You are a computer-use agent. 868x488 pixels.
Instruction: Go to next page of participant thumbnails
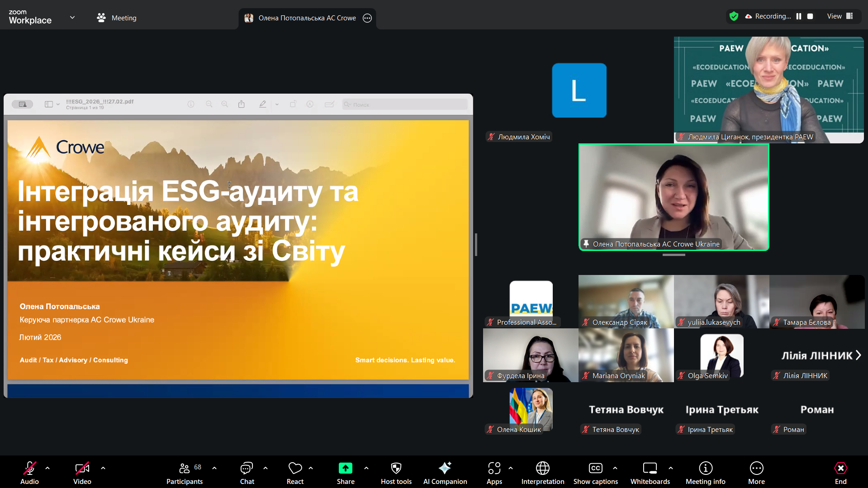click(858, 355)
